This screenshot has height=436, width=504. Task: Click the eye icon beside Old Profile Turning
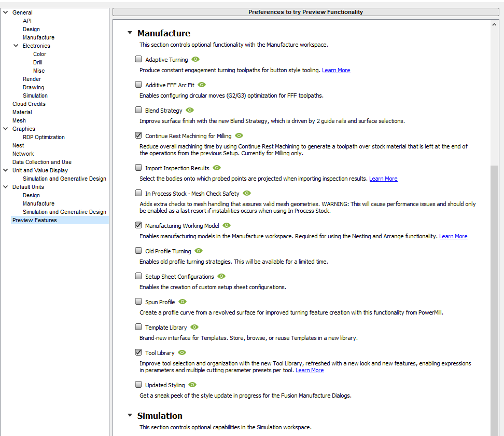(199, 251)
